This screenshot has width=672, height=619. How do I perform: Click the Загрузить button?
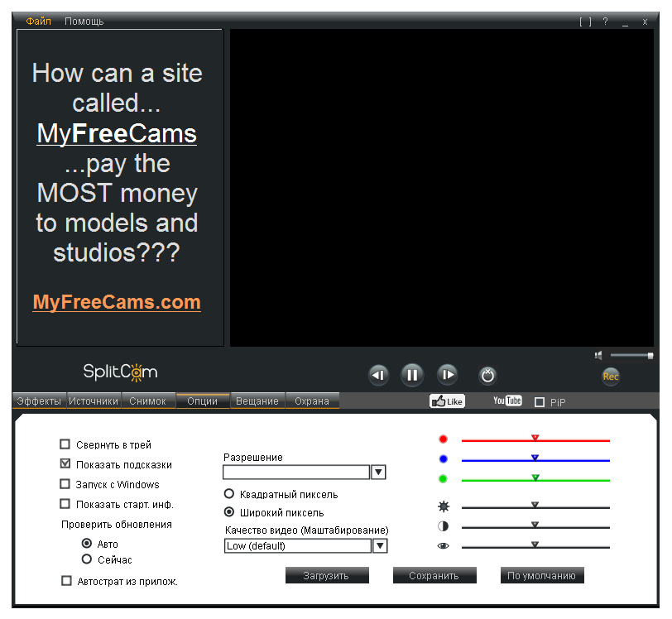click(x=327, y=576)
